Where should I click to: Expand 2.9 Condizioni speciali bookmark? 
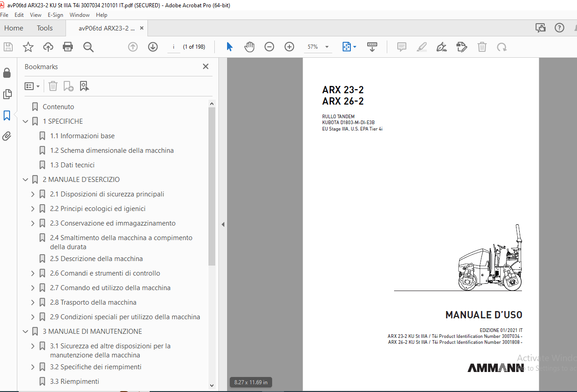click(x=33, y=317)
